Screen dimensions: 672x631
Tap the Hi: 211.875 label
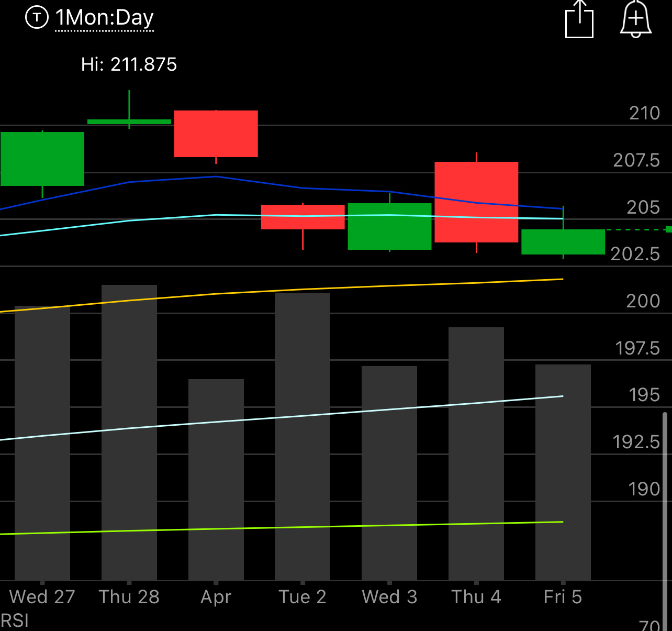pyautogui.click(x=129, y=64)
